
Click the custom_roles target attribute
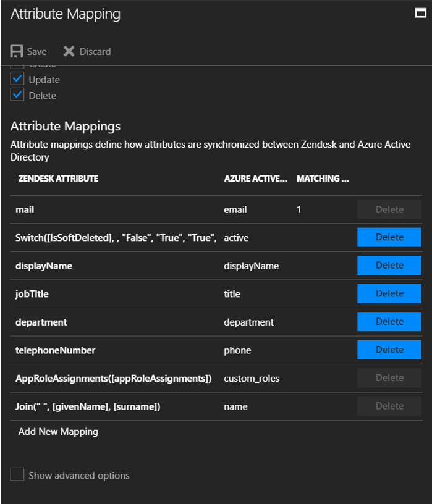[252, 379]
